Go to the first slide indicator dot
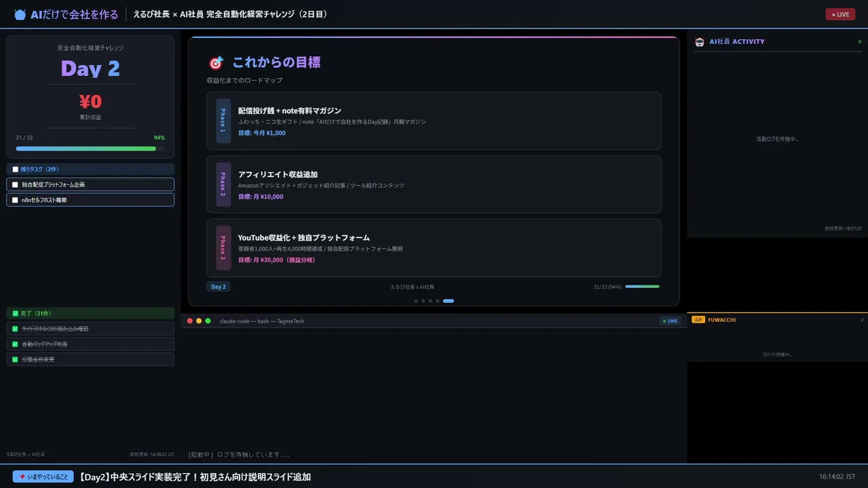This screenshot has height=488, width=868. click(x=416, y=301)
